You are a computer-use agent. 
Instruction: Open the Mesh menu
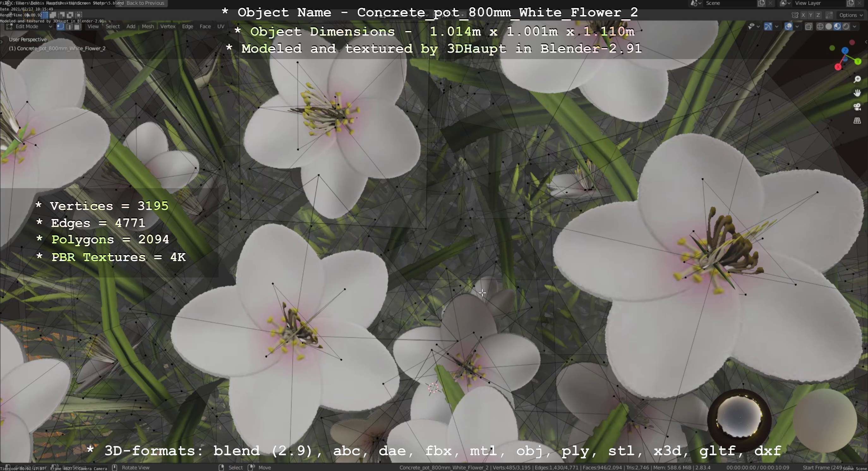[x=148, y=27]
